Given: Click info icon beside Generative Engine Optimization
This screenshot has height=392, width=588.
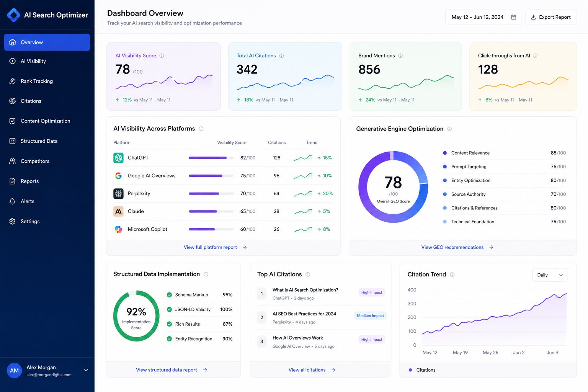Looking at the screenshot, I should click(449, 129).
